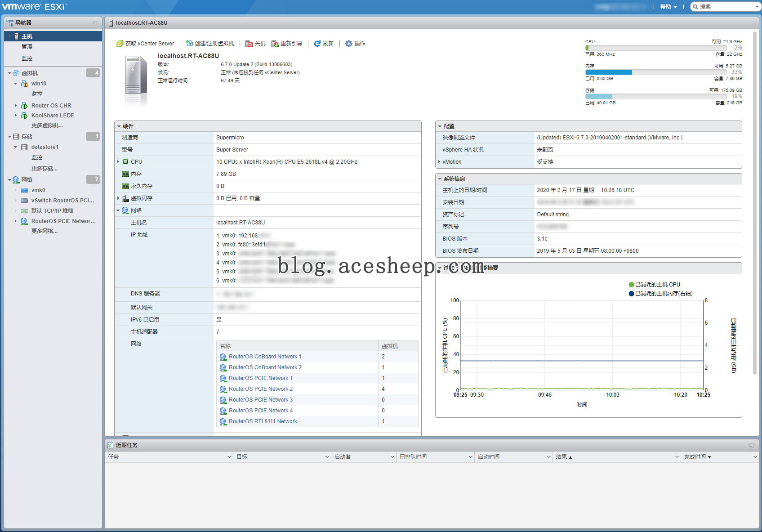Viewport: 762px width, 532px height.
Task: Toggle the host memory consumed legend
Action: click(x=631, y=294)
